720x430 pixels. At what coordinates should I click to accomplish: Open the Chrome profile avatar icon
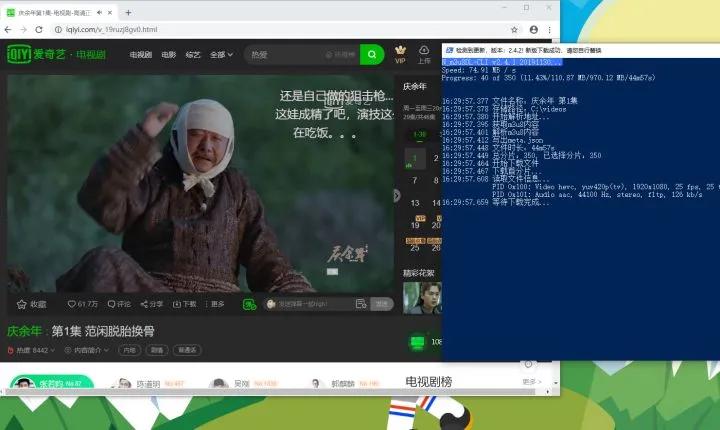(534, 29)
